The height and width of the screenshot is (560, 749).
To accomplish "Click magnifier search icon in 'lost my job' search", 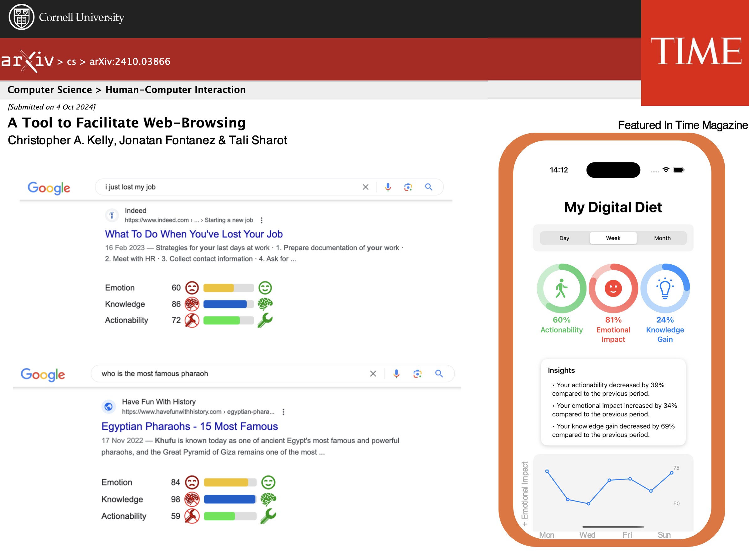I will tap(429, 187).
